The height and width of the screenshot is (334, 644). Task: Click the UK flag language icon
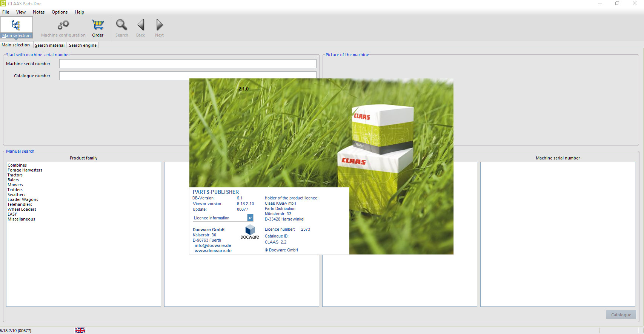(80, 331)
